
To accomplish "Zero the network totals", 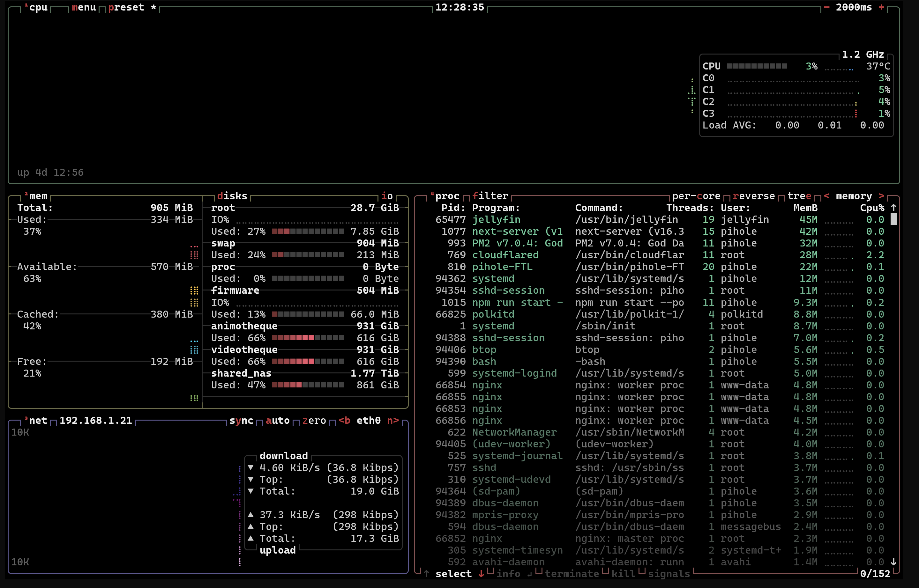I will tap(314, 420).
